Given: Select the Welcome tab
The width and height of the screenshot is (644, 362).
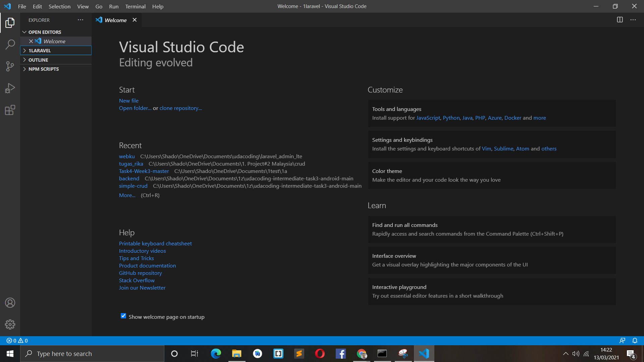Looking at the screenshot, I should [115, 20].
